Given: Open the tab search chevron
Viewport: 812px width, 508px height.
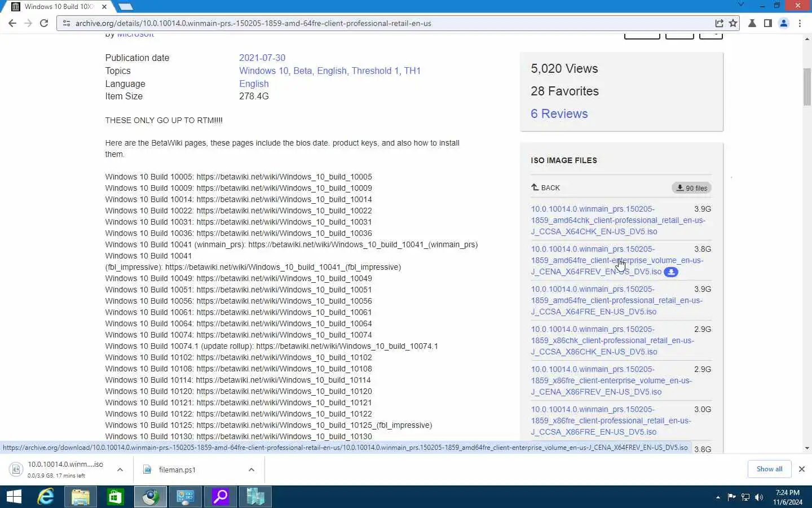Looking at the screenshot, I should coord(741,5).
